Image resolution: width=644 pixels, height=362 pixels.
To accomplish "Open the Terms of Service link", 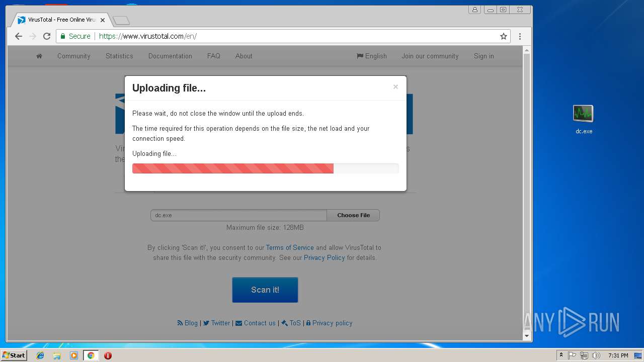I will pyautogui.click(x=290, y=247).
